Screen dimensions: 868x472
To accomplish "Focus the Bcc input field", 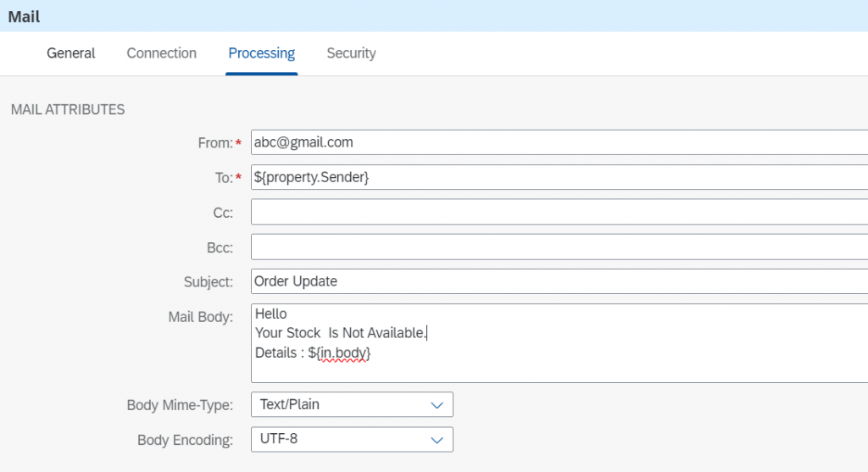I will (x=559, y=247).
